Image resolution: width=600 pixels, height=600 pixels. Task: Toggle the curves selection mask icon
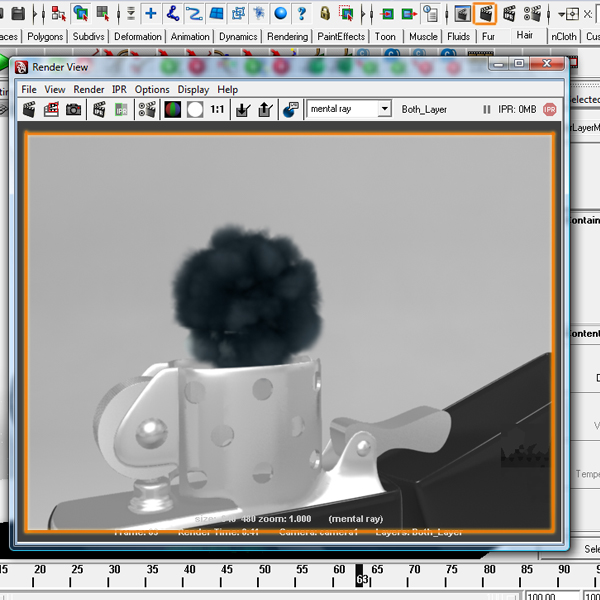[x=194, y=14]
